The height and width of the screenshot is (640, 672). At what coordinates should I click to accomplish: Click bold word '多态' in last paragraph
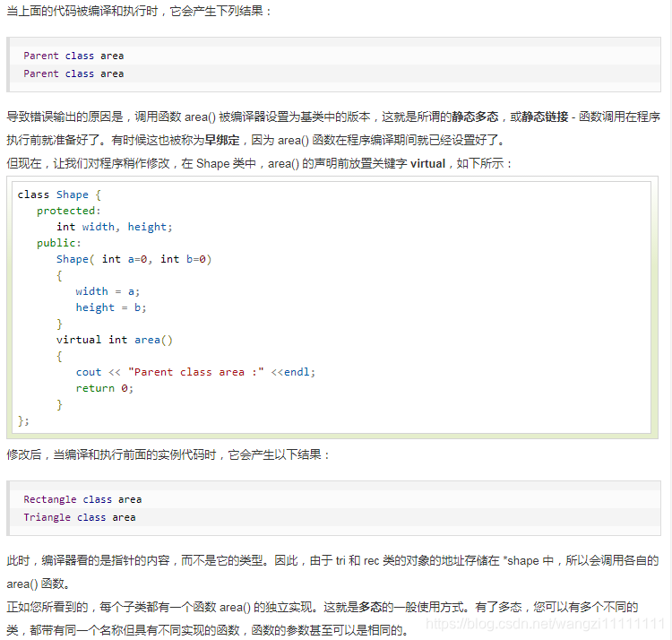pyautogui.click(x=370, y=607)
